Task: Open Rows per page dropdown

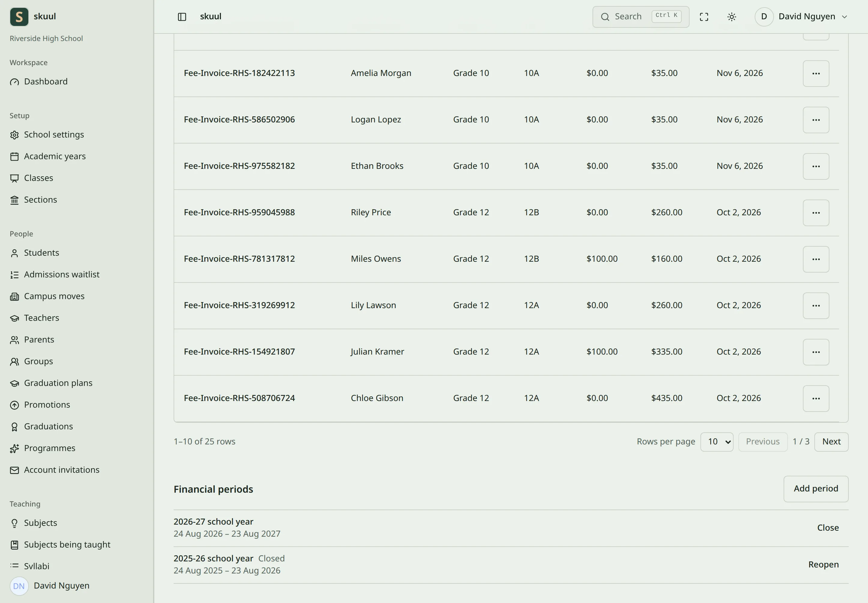Action: point(716,442)
